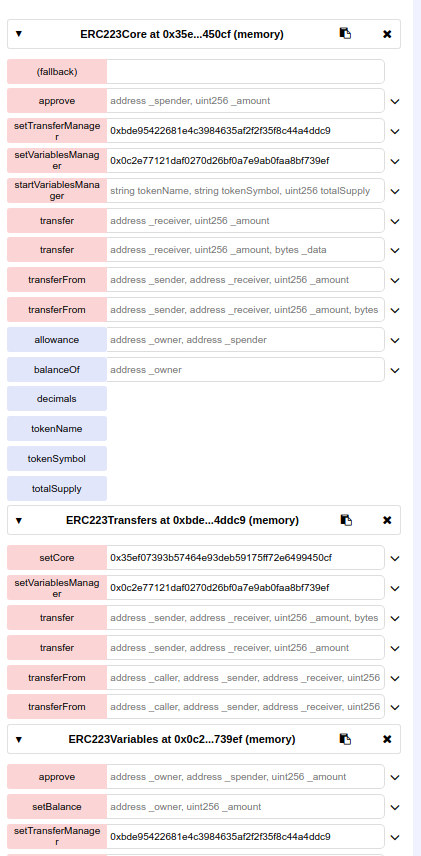The width and height of the screenshot is (421, 856).
Task: Click the allowance address input field
Action: pyautogui.click(x=245, y=340)
